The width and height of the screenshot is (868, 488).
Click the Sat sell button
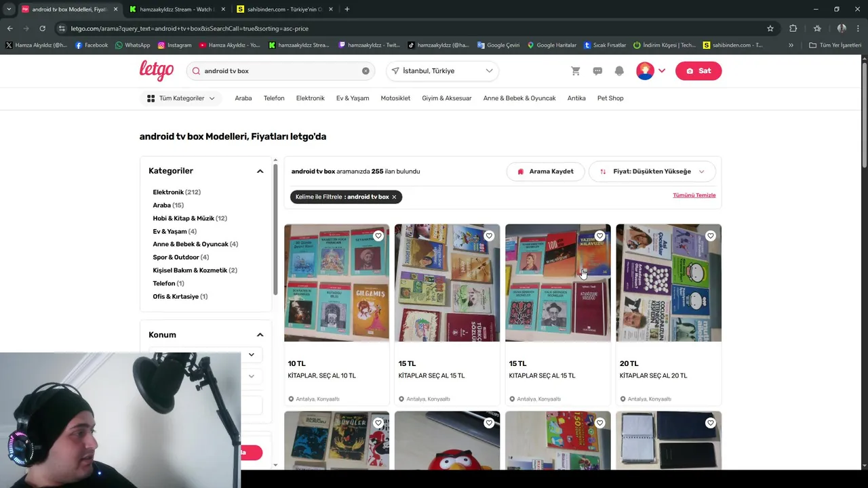pos(698,71)
